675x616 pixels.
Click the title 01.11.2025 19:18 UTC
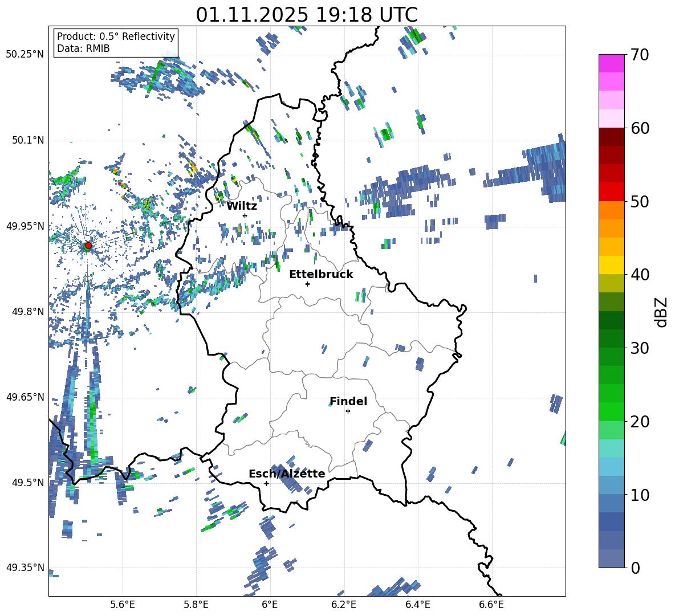[307, 15]
